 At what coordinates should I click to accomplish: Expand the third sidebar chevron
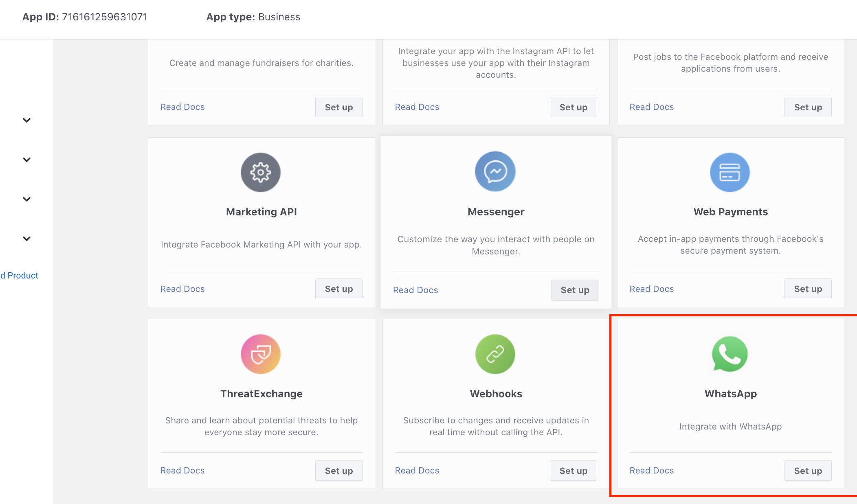point(26,199)
